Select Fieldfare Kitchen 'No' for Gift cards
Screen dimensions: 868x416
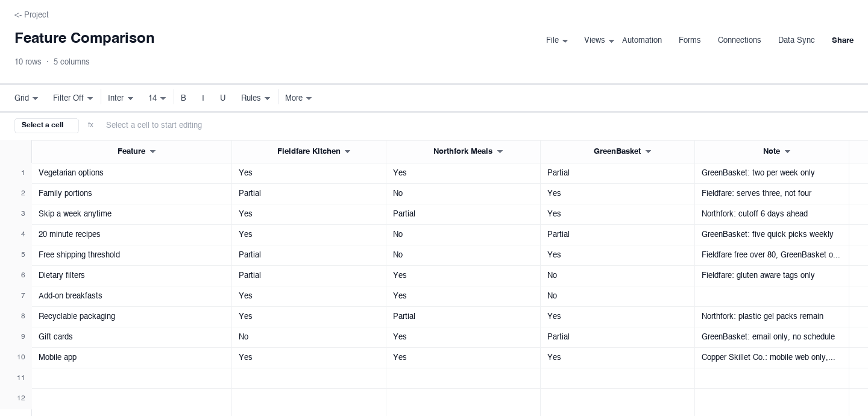point(309,337)
